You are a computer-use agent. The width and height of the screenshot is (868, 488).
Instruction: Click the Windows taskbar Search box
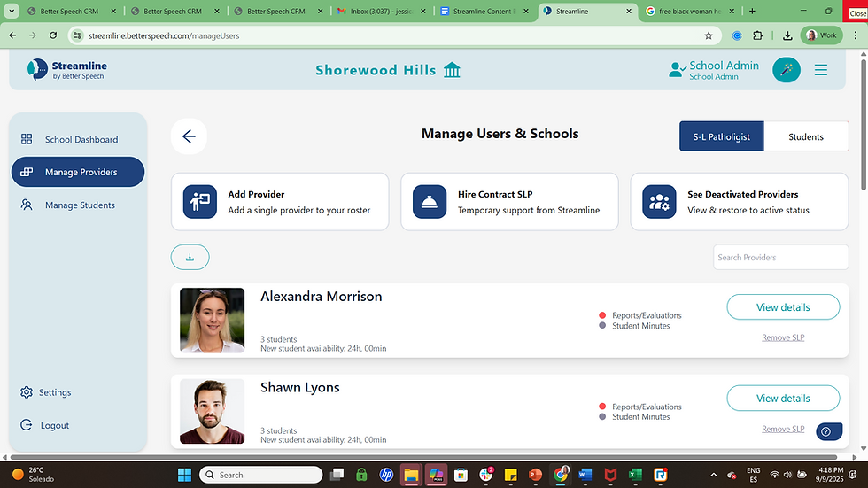[x=260, y=475]
